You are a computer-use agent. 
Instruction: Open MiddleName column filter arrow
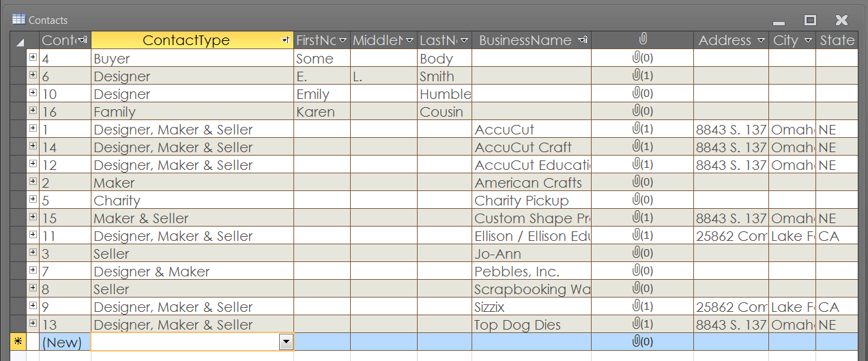409,41
